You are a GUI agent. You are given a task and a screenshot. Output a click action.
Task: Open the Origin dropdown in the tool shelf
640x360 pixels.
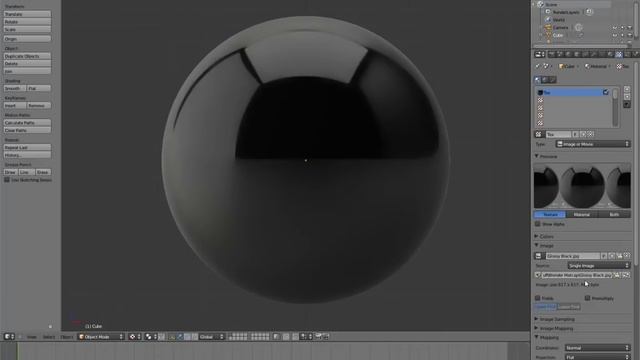27,39
